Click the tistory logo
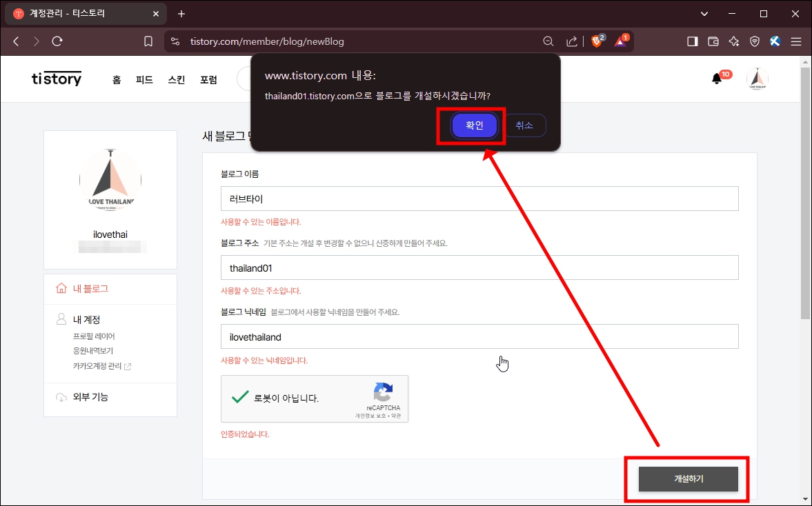Viewport: 812px width, 506px height. click(56, 78)
